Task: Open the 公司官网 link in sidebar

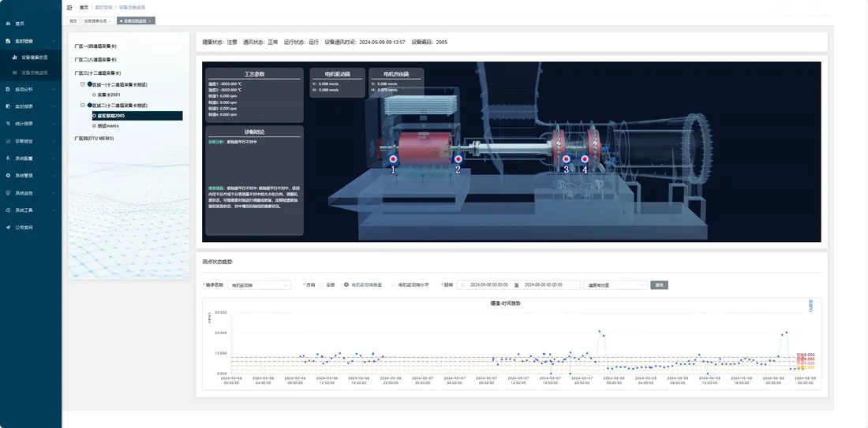Action: [24, 227]
